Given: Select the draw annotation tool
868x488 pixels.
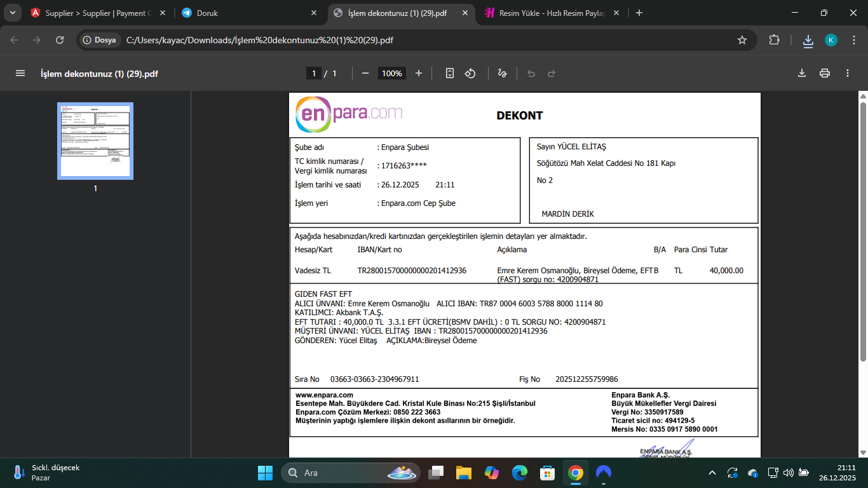Looking at the screenshot, I should tap(502, 73).
